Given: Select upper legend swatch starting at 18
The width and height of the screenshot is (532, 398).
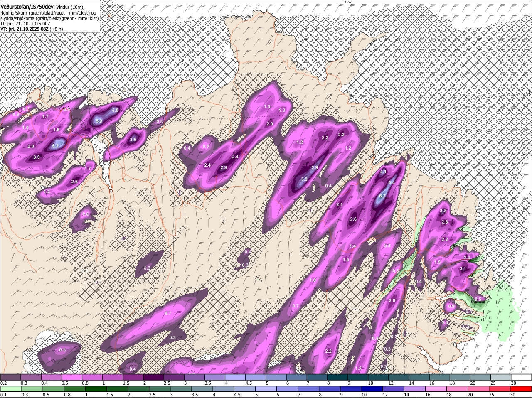Looking at the screenshot, I should pyautogui.click(x=461, y=377).
